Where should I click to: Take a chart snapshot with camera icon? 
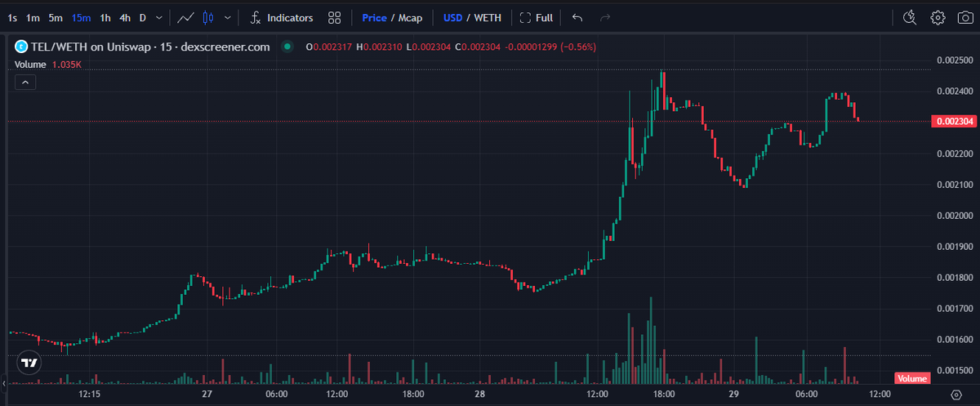(x=964, y=17)
